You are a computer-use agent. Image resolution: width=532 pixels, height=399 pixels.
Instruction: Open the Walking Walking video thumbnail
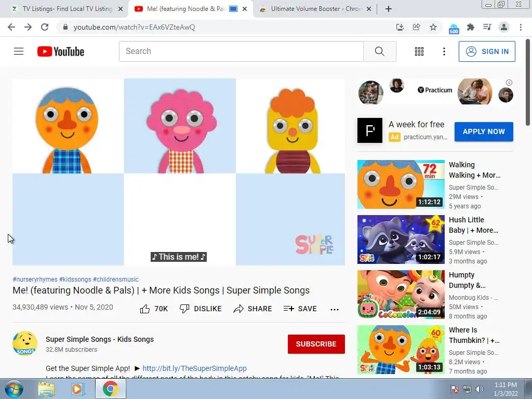pyautogui.click(x=401, y=184)
